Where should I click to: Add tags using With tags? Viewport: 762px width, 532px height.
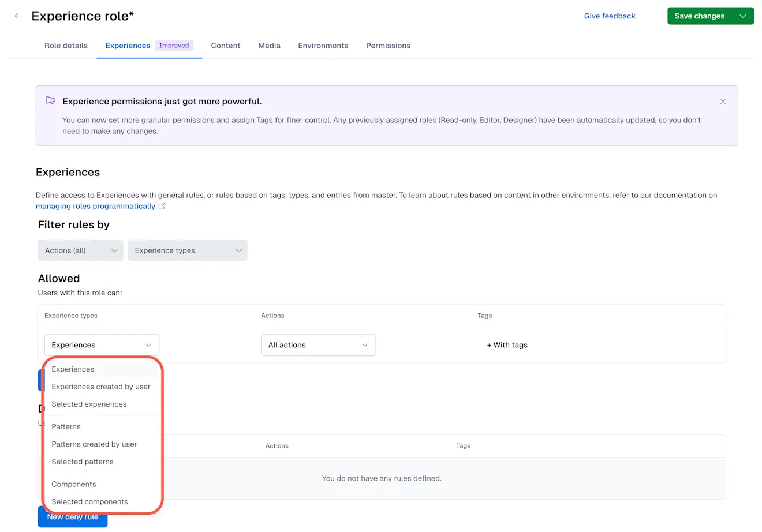(x=506, y=344)
